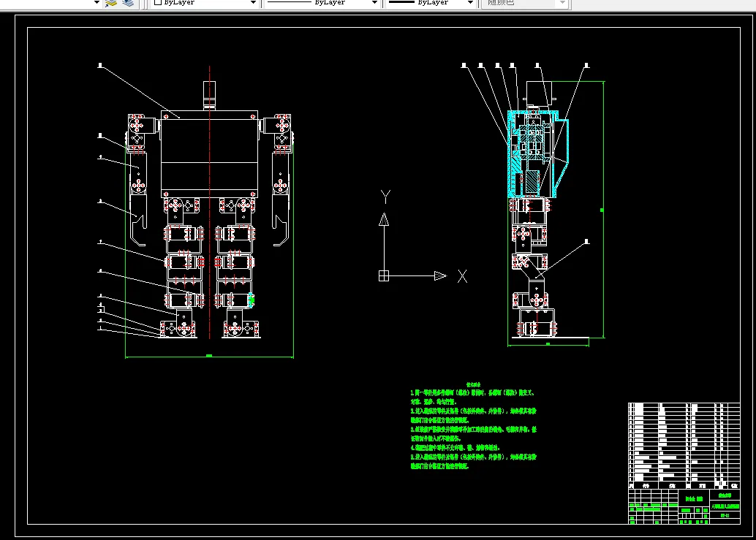Select the red dashed centerline in front view

click(x=209, y=202)
